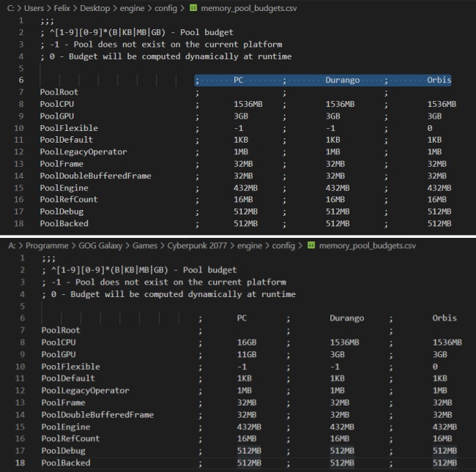Screen dimensions: 476x472
Task: Open the 'Desktop' breadcrumb segment
Action: pyautogui.click(x=95, y=8)
